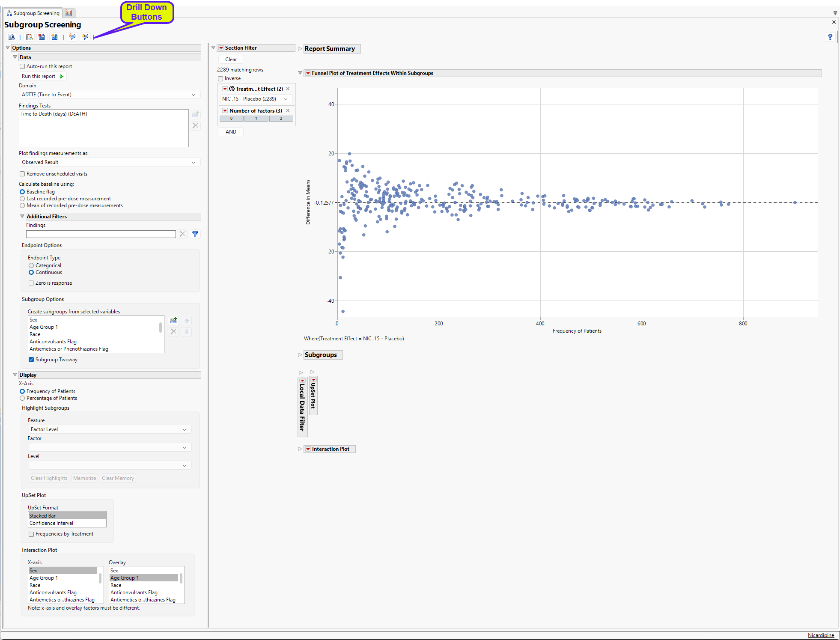Click the Clear button in Section Filter

231,60
